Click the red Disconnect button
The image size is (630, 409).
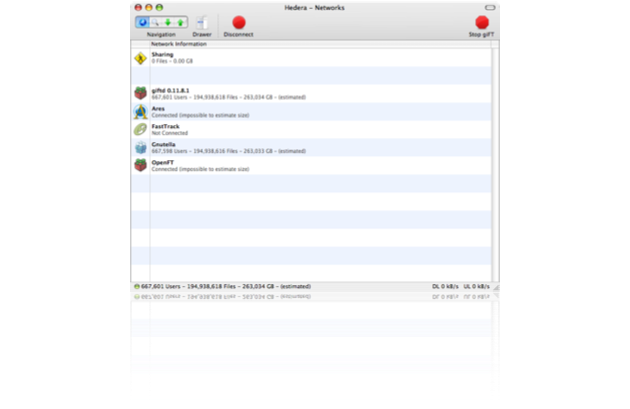(x=238, y=22)
